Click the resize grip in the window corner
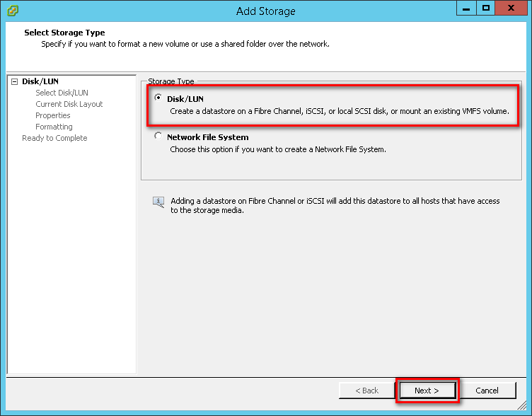Viewport: 532px width, 416px height. coord(521,405)
